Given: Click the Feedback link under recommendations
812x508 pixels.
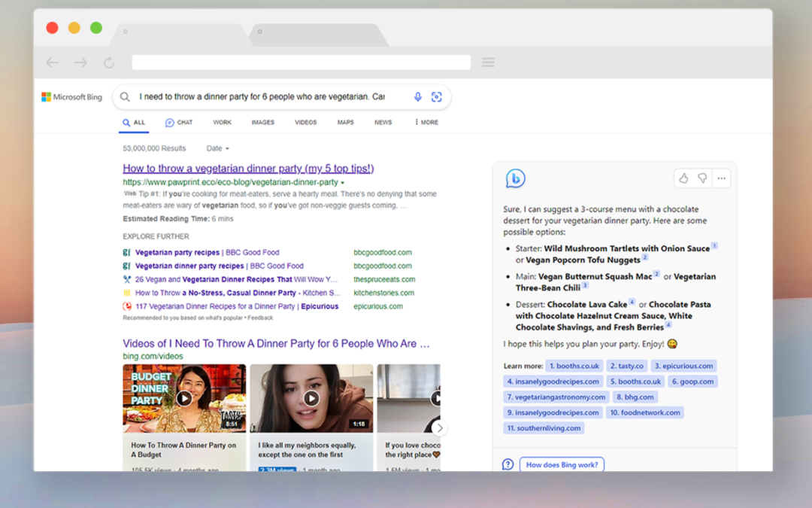Looking at the screenshot, I should click(x=260, y=318).
